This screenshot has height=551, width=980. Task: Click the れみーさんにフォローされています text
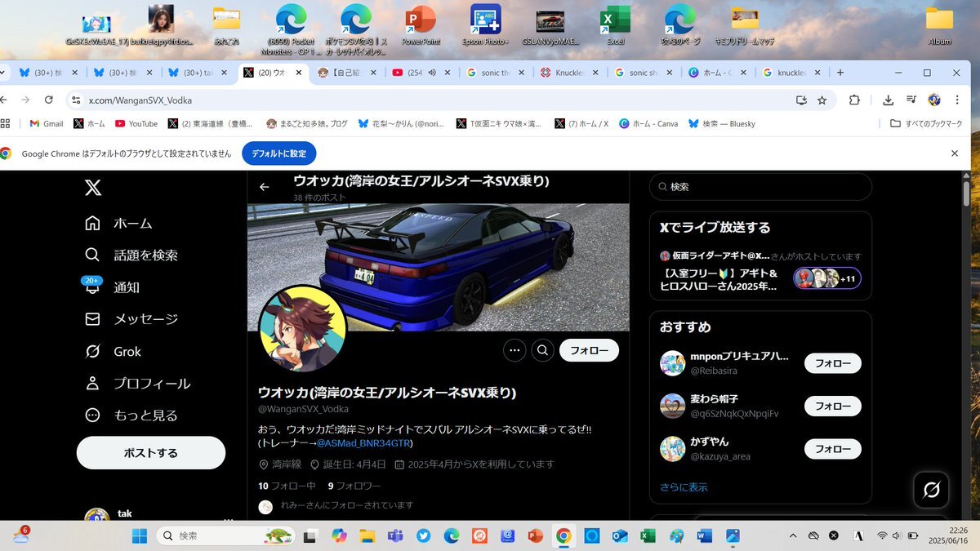(346, 505)
